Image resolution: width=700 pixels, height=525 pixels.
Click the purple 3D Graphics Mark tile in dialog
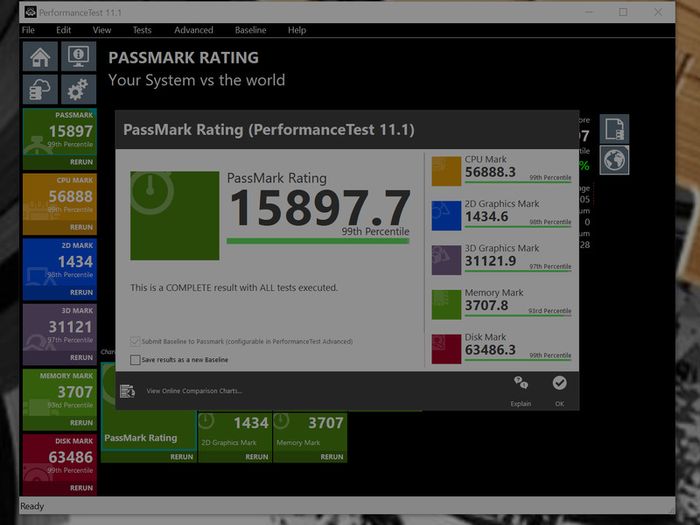click(x=446, y=260)
